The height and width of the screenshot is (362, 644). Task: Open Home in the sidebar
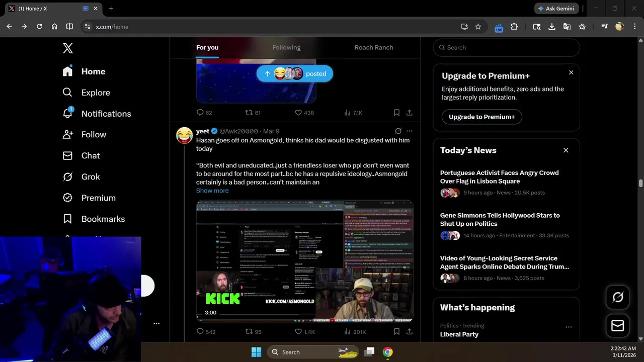coord(84,71)
